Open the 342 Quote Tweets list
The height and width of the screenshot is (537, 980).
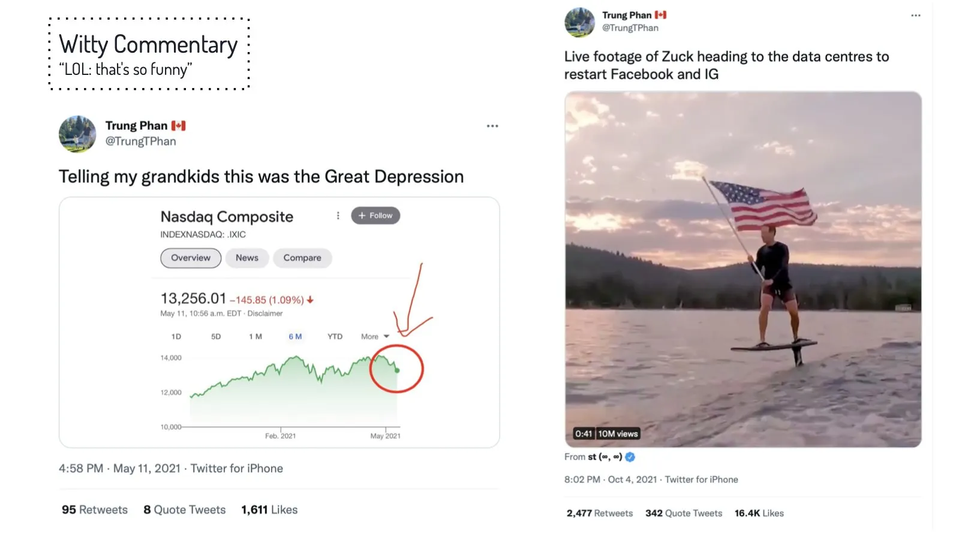tap(684, 514)
